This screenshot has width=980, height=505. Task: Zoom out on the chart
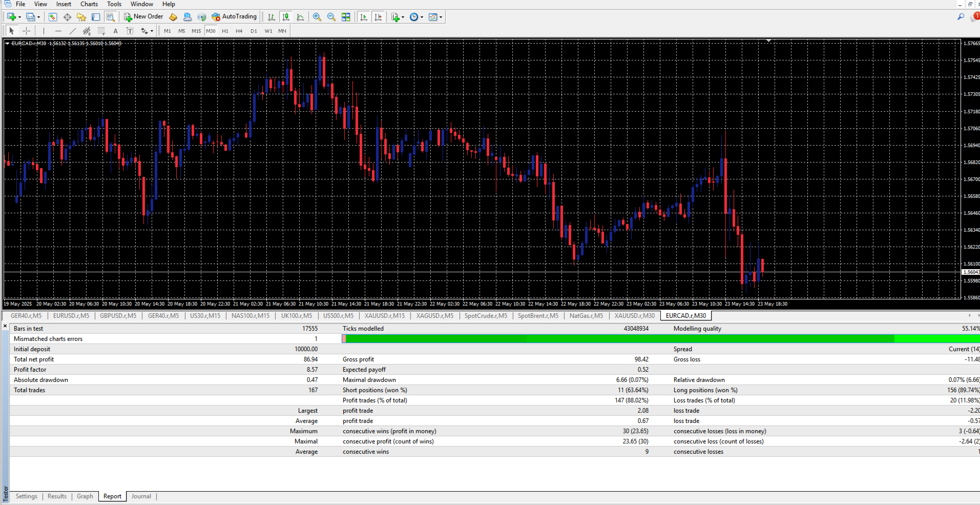pos(331,17)
